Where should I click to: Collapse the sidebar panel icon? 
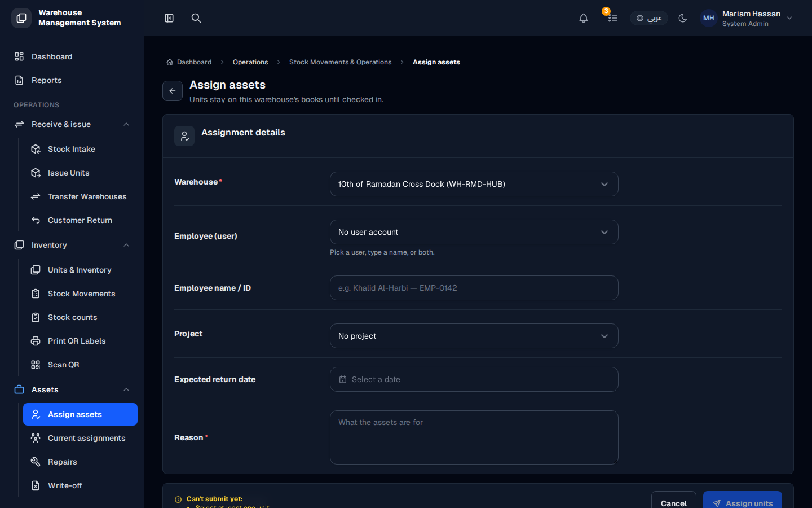click(x=169, y=18)
